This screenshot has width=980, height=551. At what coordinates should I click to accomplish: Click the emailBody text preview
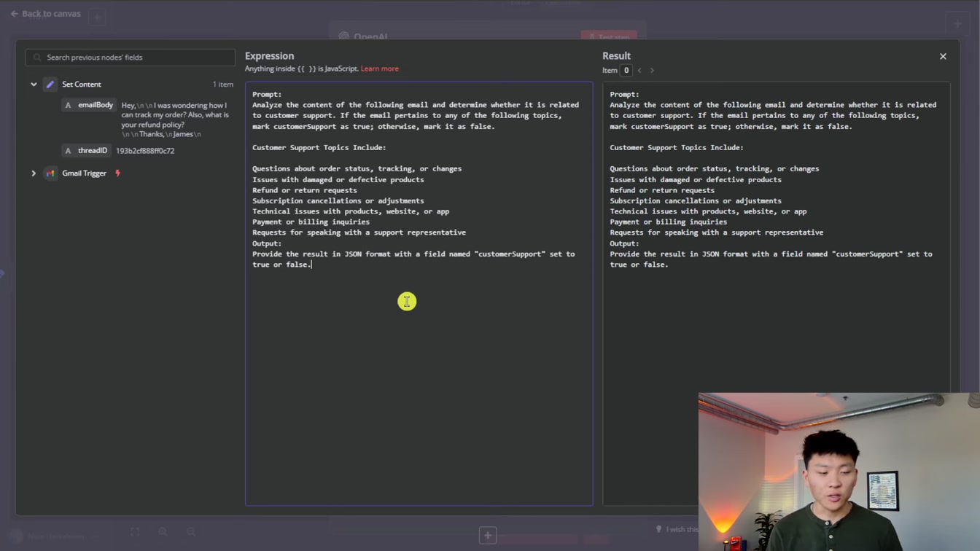click(175, 120)
